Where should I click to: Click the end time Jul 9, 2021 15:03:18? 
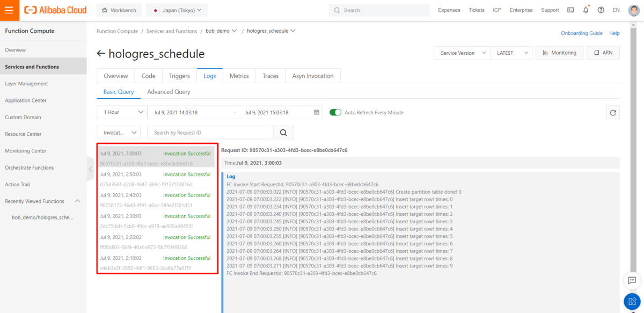[x=266, y=112]
